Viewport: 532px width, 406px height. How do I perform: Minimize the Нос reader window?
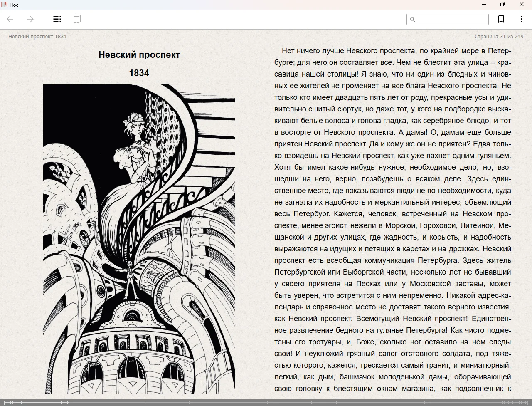click(484, 5)
